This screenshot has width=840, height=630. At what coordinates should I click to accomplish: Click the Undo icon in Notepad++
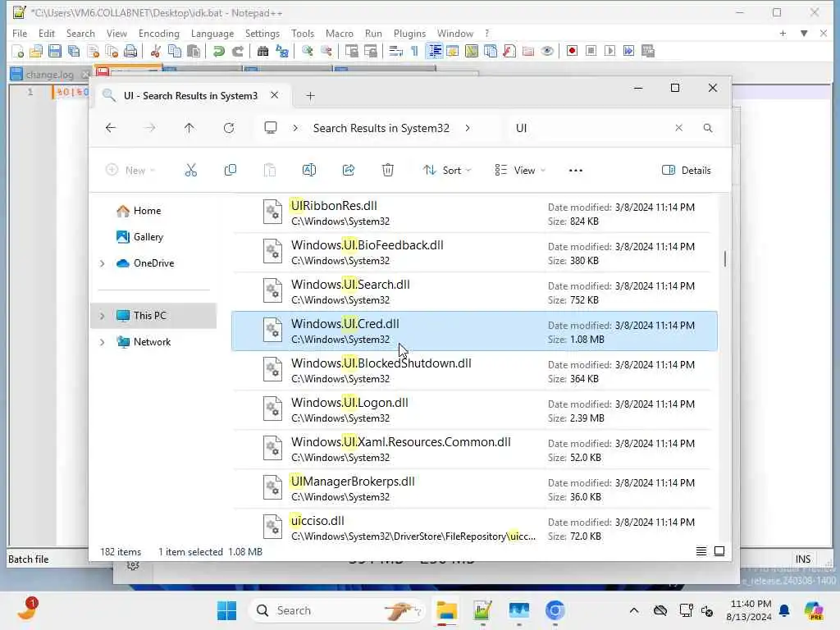[218, 52]
